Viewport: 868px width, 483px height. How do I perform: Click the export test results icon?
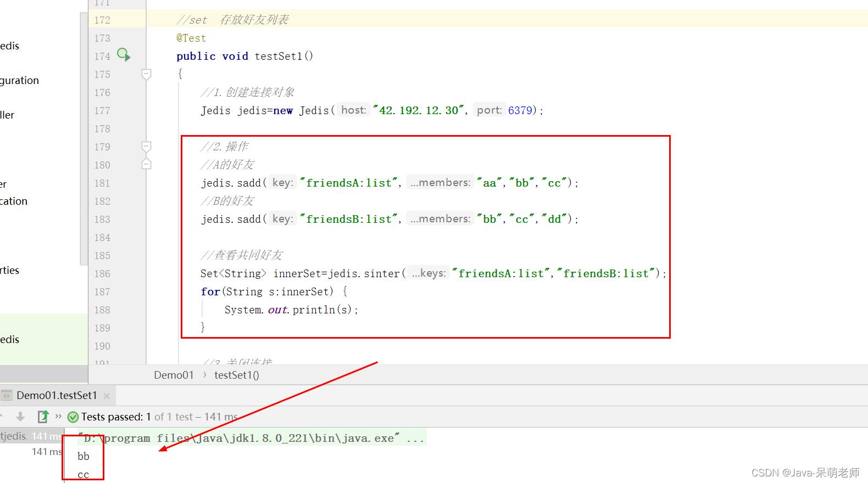pos(43,417)
